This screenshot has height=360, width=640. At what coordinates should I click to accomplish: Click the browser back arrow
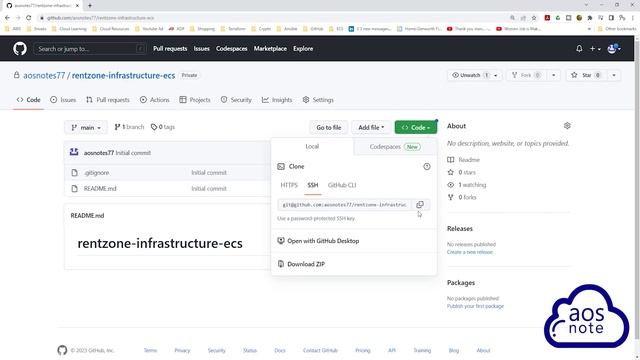(x=7, y=18)
